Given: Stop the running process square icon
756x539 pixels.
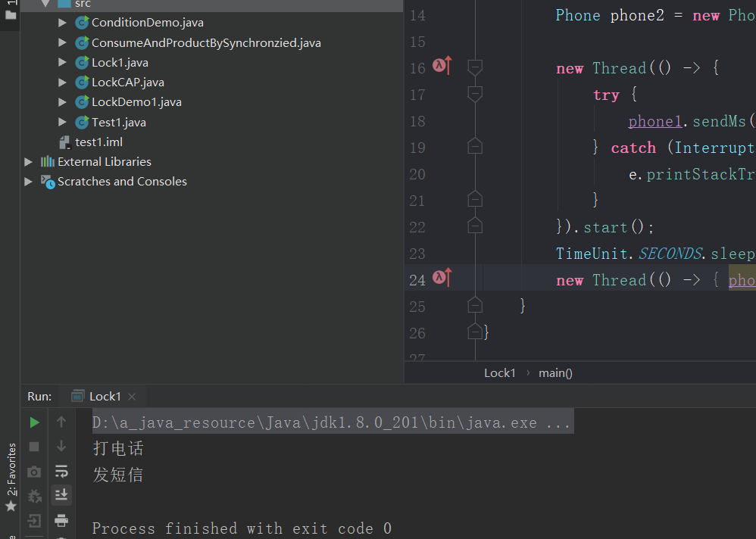Looking at the screenshot, I should [34, 447].
